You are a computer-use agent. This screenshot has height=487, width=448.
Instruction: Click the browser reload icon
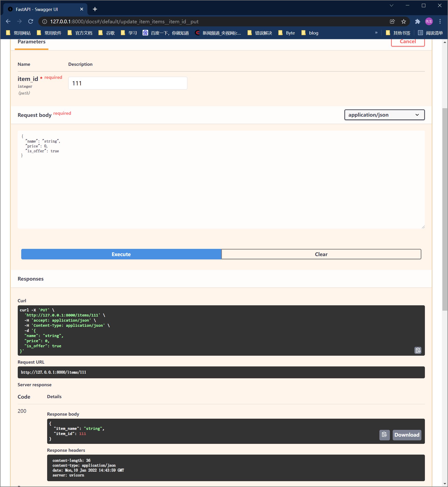click(31, 21)
